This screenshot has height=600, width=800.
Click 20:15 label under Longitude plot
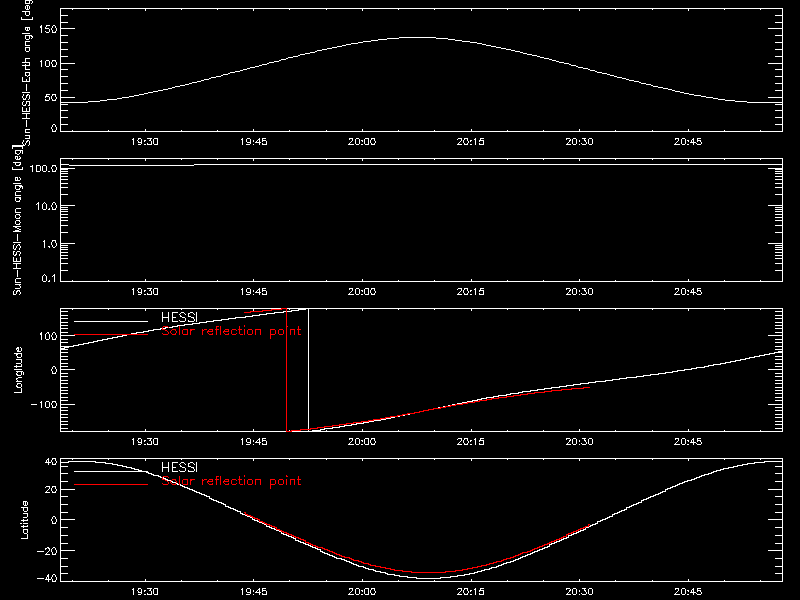(x=470, y=442)
